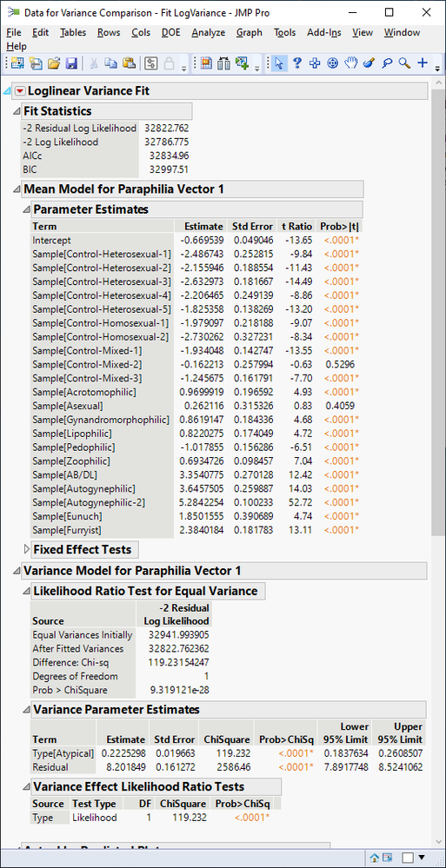446x868 pixels.
Task: Click the Open folder icon
Action: [x=54, y=63]
